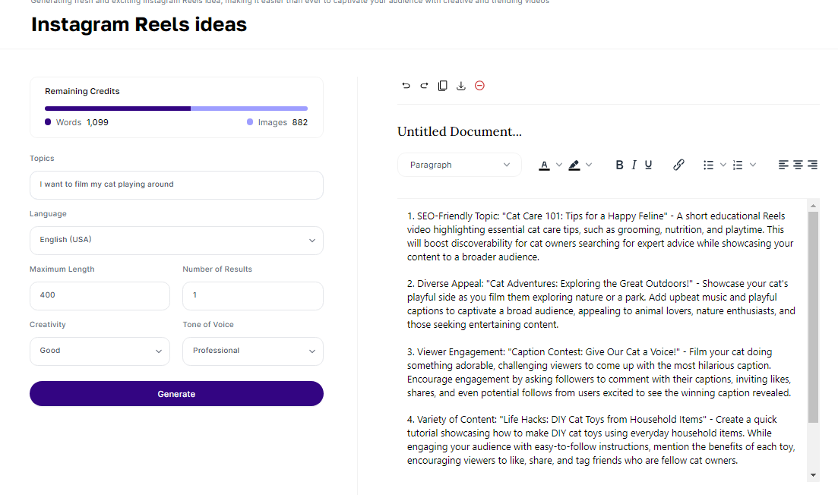The width and height of the screenshot is (838, 504).
Task: Open the Creativity dropdown set to Good
Action: coord(100,351)
